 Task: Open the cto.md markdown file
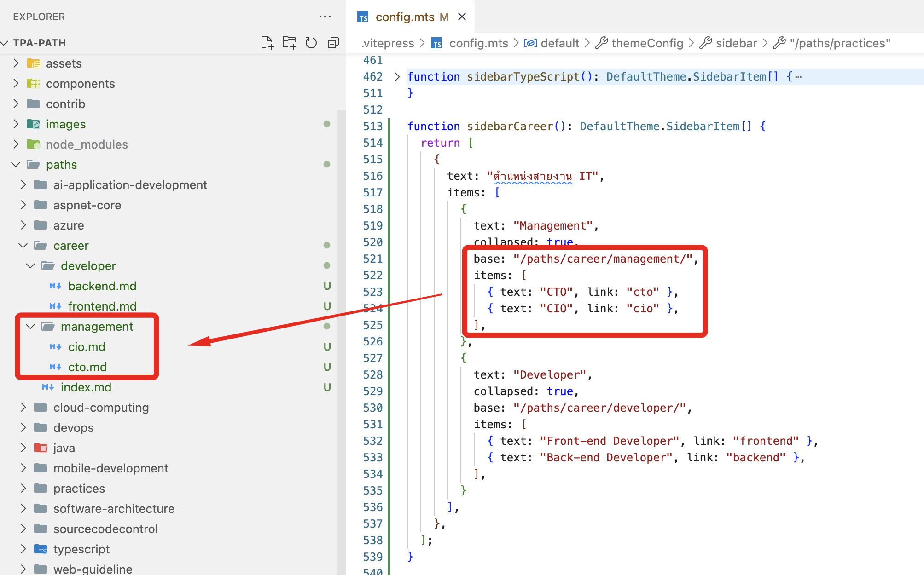87,367
